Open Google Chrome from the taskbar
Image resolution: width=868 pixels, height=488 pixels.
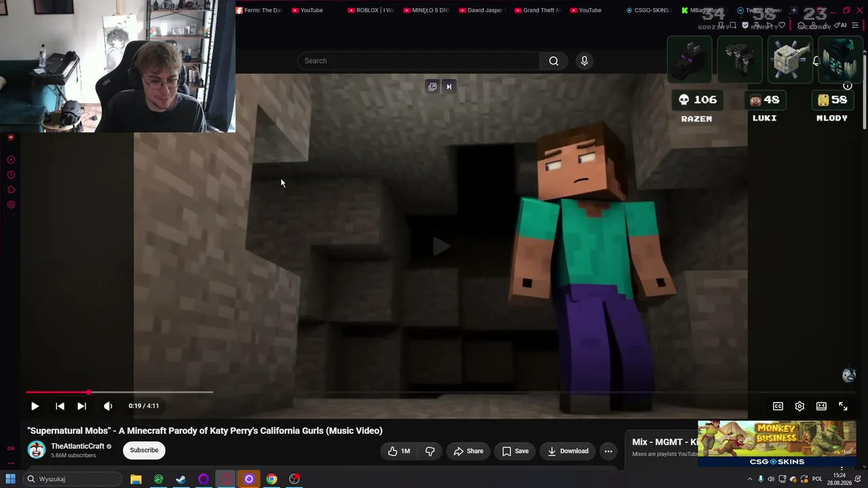271,479
